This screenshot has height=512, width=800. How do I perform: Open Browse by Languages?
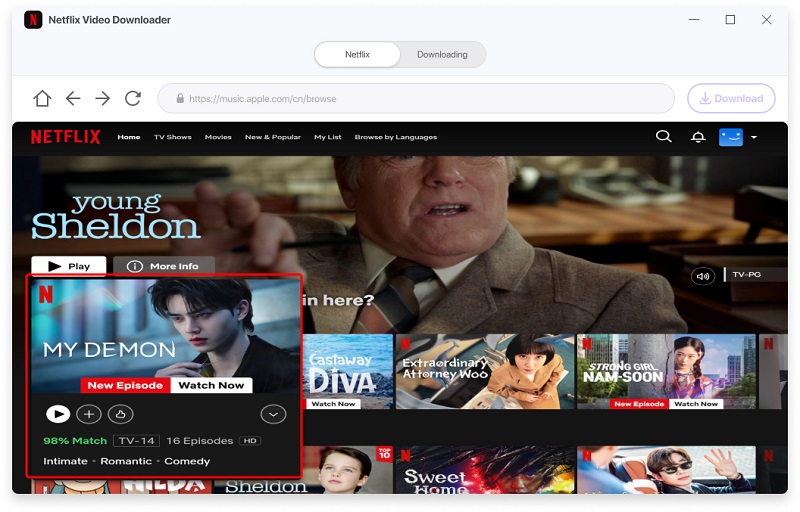click(x=395, y=137)
